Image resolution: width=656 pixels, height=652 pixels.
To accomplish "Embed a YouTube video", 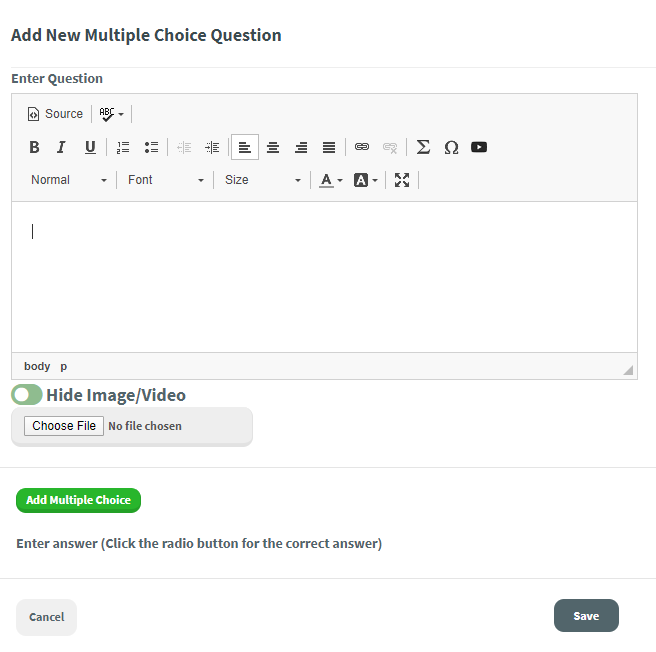I will 479,147.
